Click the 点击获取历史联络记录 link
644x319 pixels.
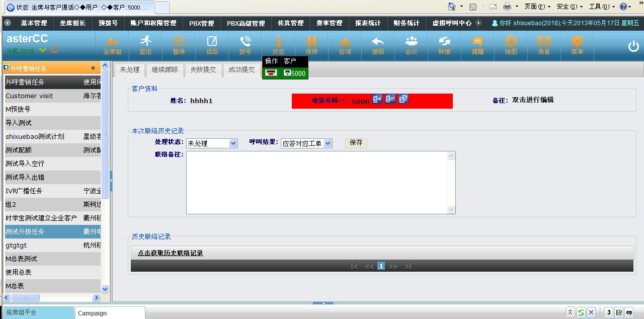(170, 253)
